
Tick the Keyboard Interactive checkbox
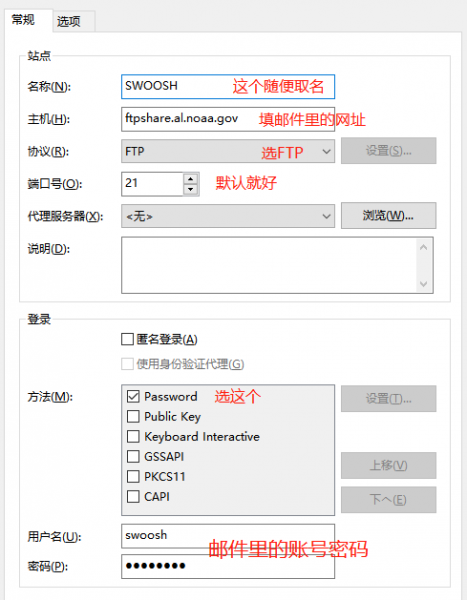tap(133, 437)
